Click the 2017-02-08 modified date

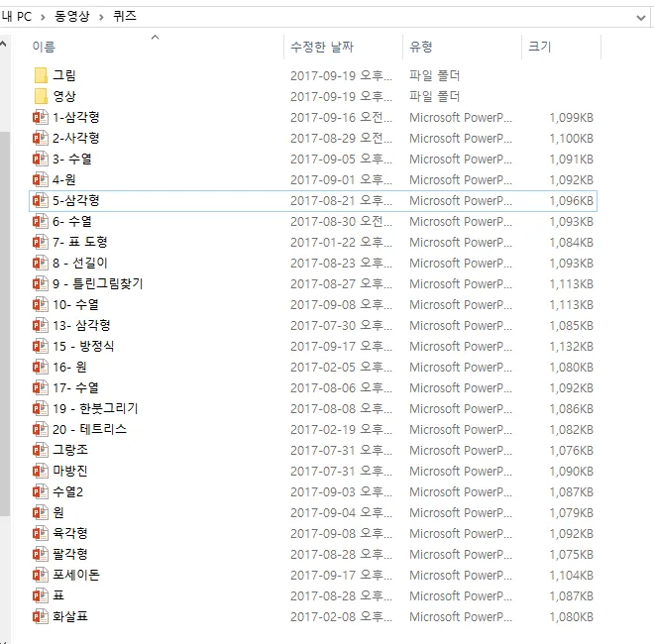(x=341, y=617)
